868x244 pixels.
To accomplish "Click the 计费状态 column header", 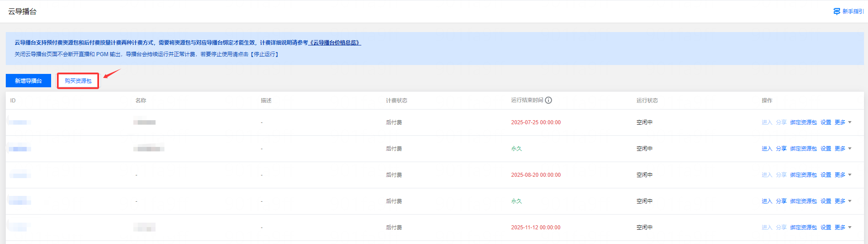I will (x=396, y=101).
